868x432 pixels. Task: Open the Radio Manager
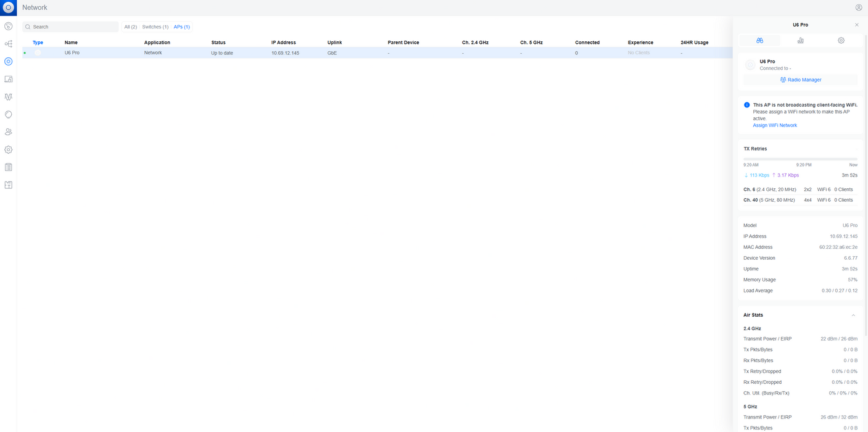click(x=800, y=80)
